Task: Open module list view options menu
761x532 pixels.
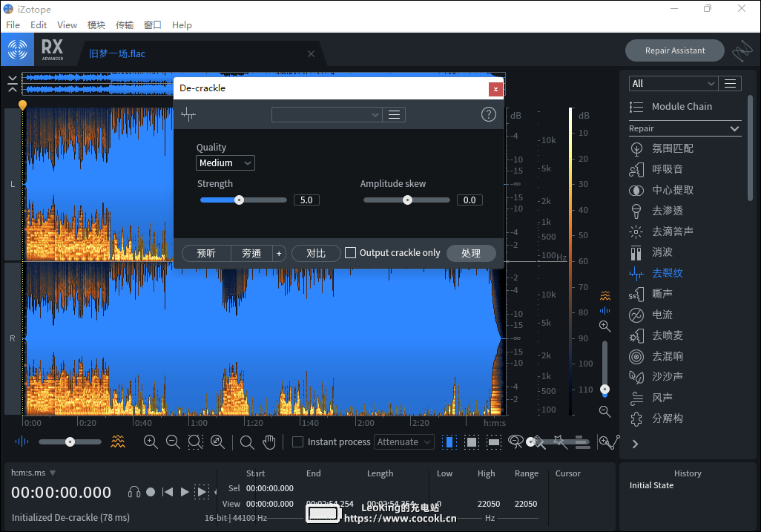Action: tap(730, 84)
